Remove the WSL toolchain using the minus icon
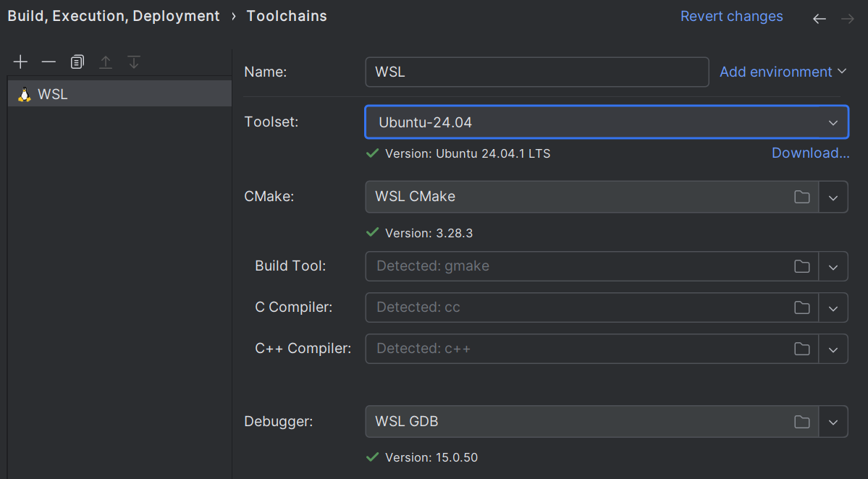Screen dimensions: 868x479 49,62
